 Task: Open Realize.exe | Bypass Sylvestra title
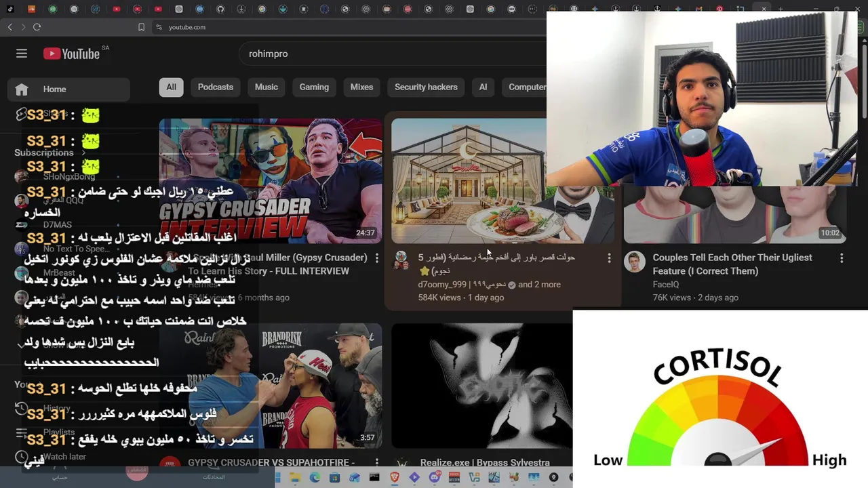(485, 462)
